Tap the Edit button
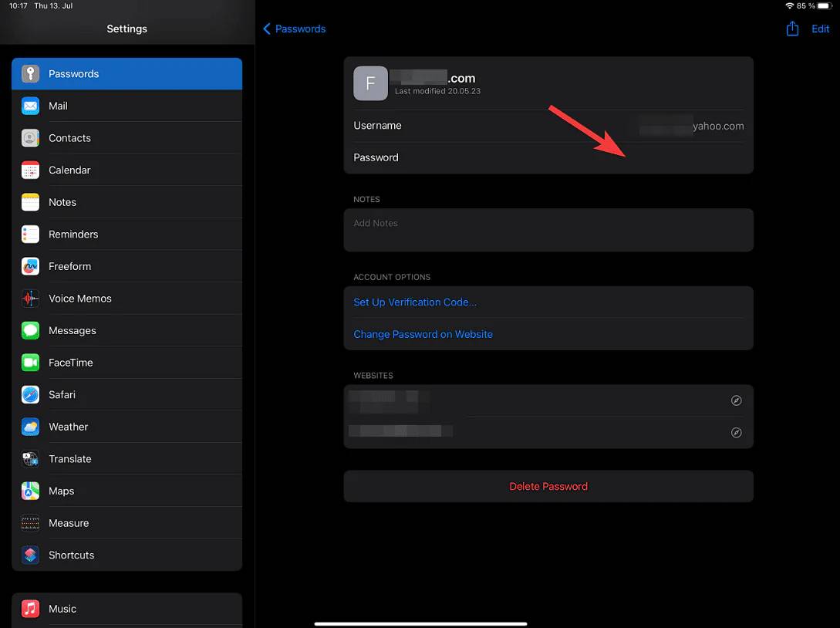The width and height of the screenshot is (840, 628). click(820, 29)
